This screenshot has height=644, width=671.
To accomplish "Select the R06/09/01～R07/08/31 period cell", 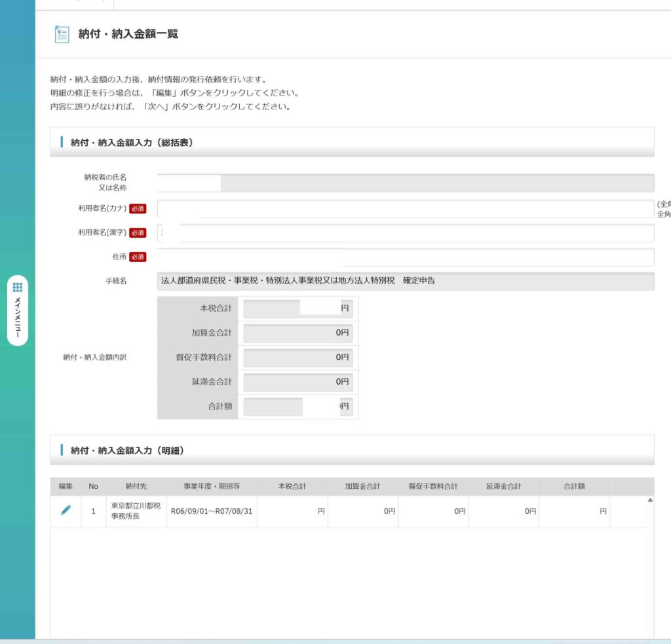I will click(212, 511).
